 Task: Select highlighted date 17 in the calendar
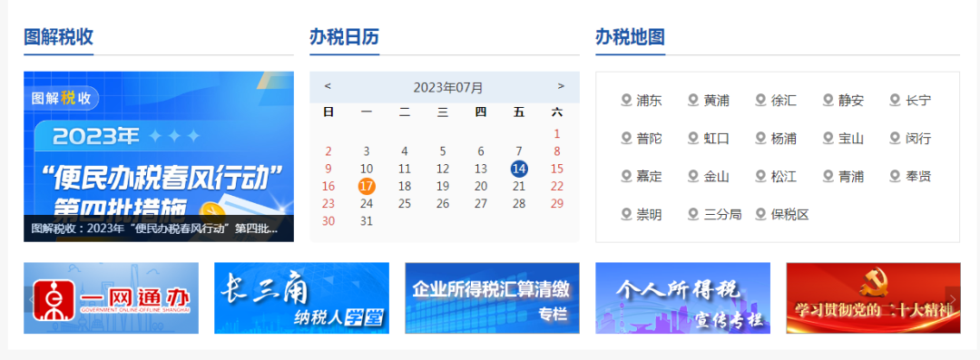point(367,186)
